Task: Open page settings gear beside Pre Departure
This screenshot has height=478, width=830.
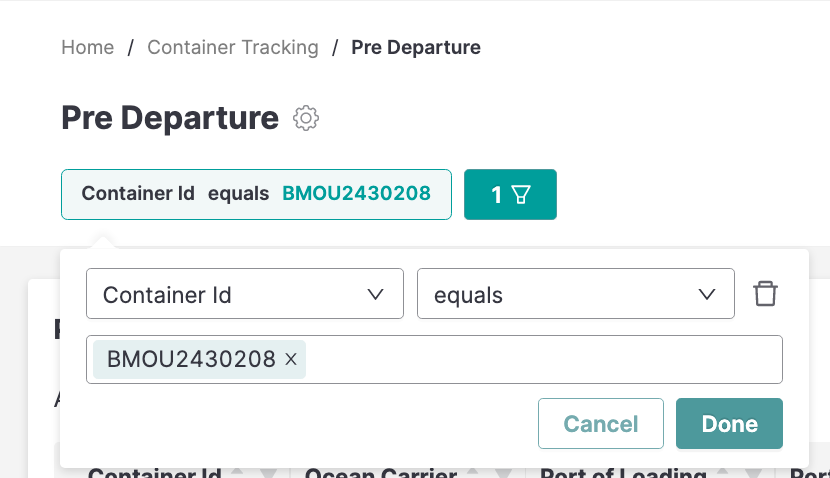Action: click(x=306, y=118)
